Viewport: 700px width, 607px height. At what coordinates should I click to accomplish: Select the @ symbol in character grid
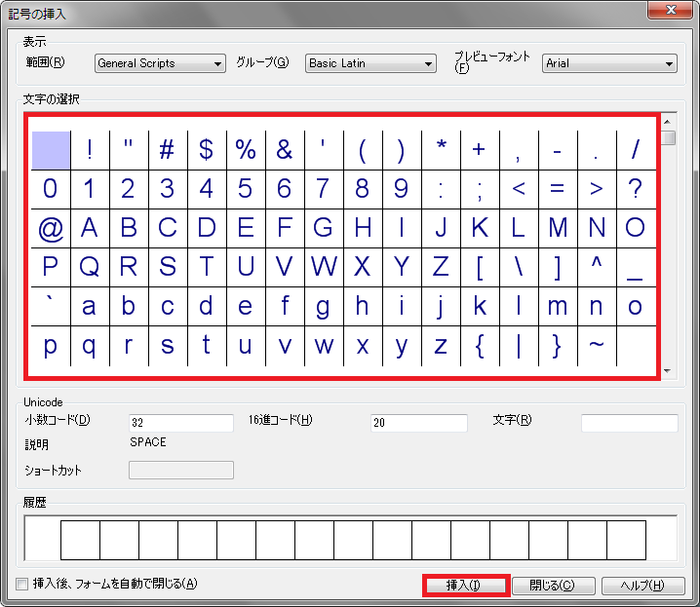pos(51,228)
